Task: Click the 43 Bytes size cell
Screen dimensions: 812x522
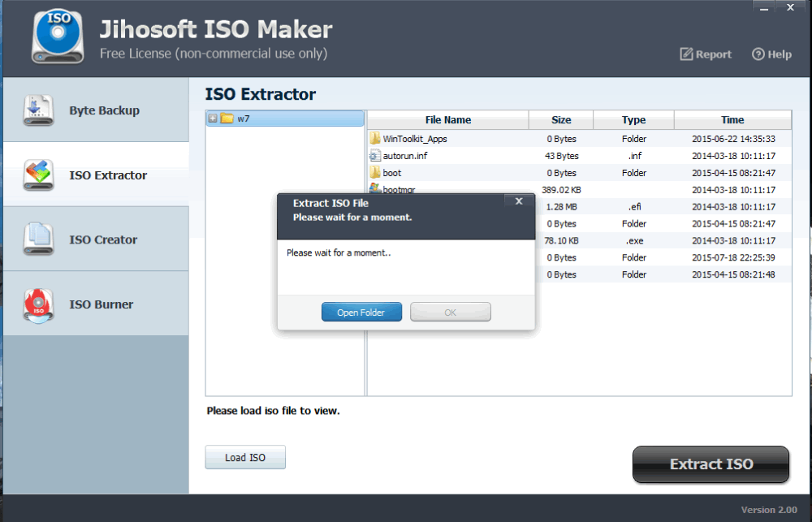Action: 561,156
